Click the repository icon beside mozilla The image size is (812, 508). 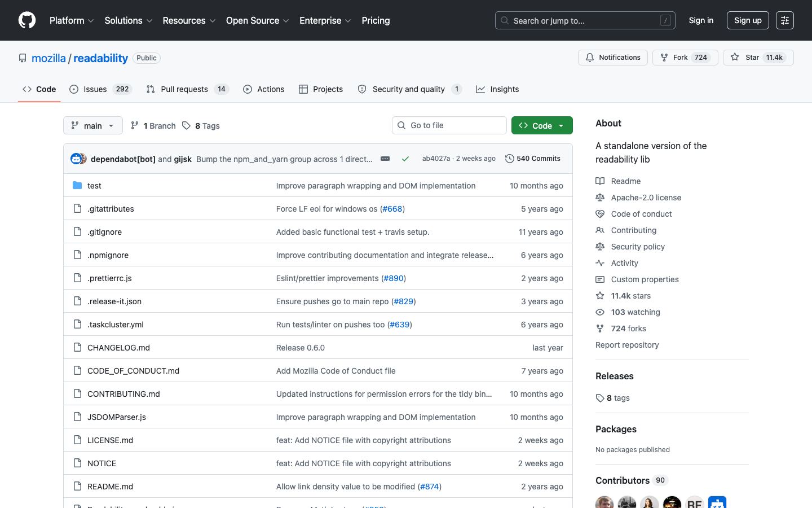click(23, 58)
